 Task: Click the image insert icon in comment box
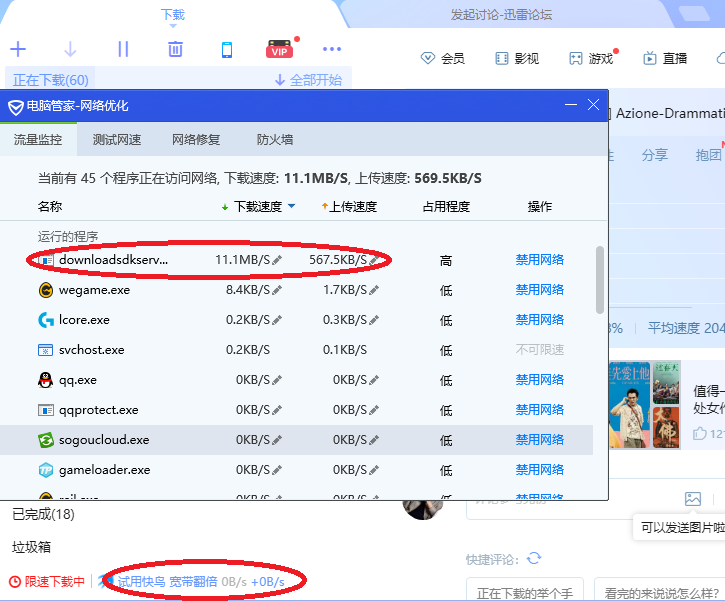click(693, 498)
